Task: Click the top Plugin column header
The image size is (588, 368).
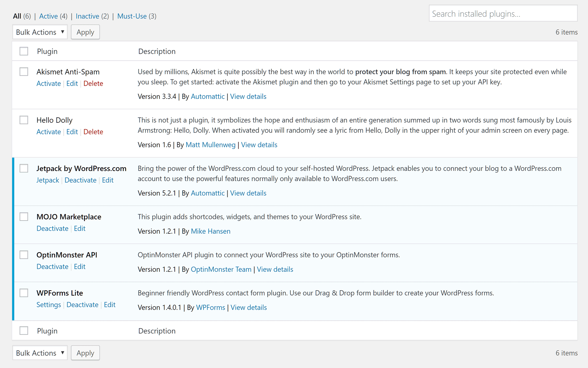Action: [47, 51]
